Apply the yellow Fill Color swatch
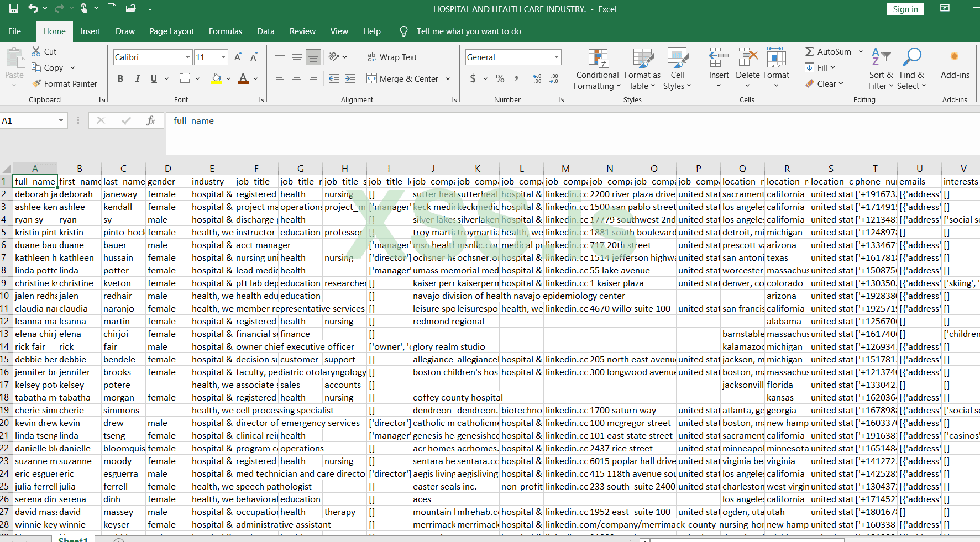The image size is (980, 542). (217, 78)
